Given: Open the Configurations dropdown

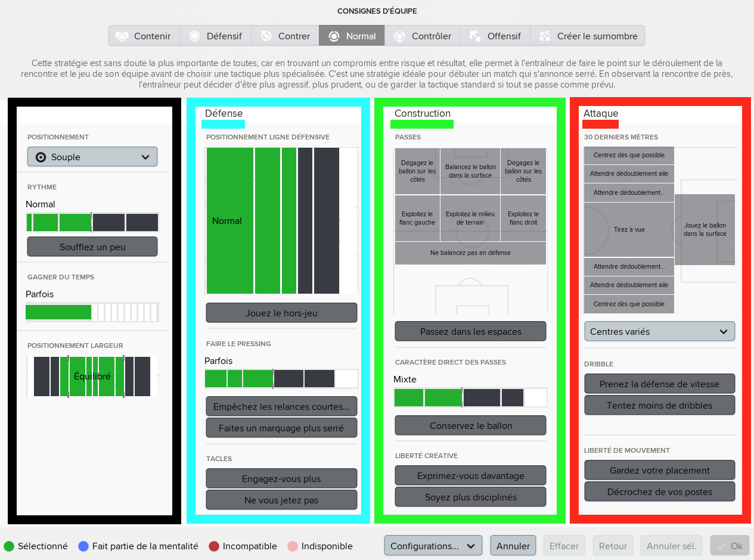Looking at the screenshot, I should point(433,546).
